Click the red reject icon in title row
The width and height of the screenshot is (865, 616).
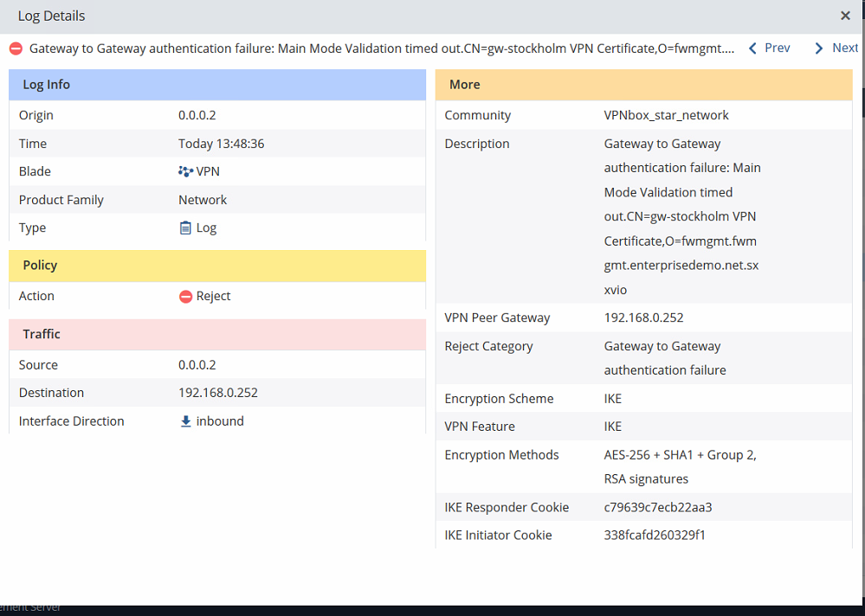(x=16, y=48)
